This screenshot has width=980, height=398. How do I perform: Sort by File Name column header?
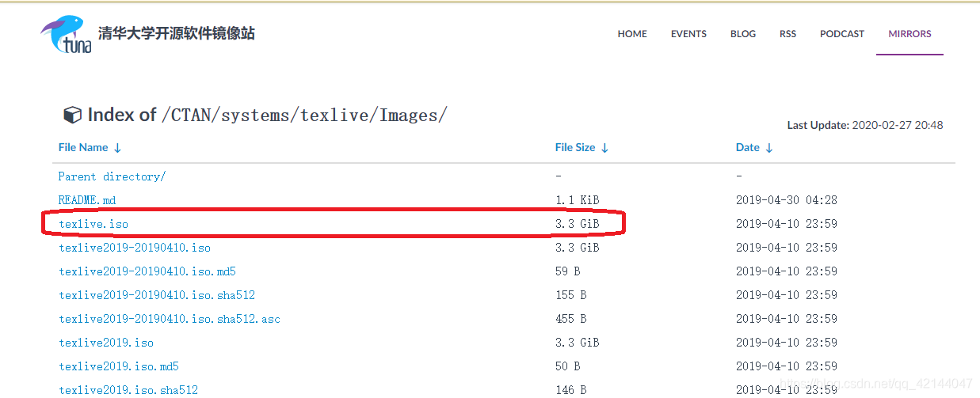point(90,148)
